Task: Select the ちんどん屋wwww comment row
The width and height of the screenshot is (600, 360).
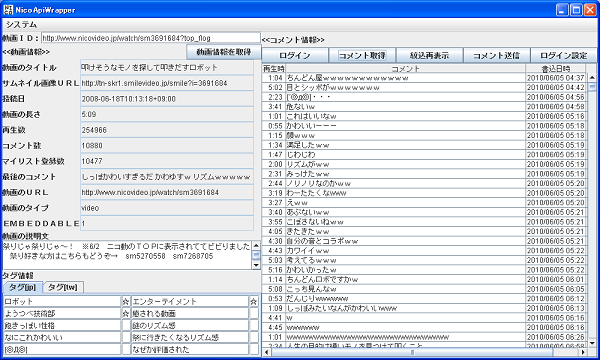Action: [424, 78]
